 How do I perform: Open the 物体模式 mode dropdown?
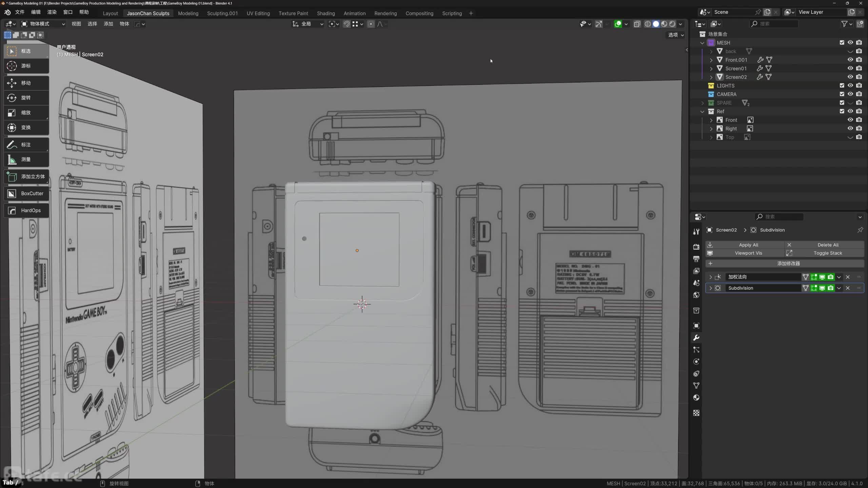pos(43,24)
